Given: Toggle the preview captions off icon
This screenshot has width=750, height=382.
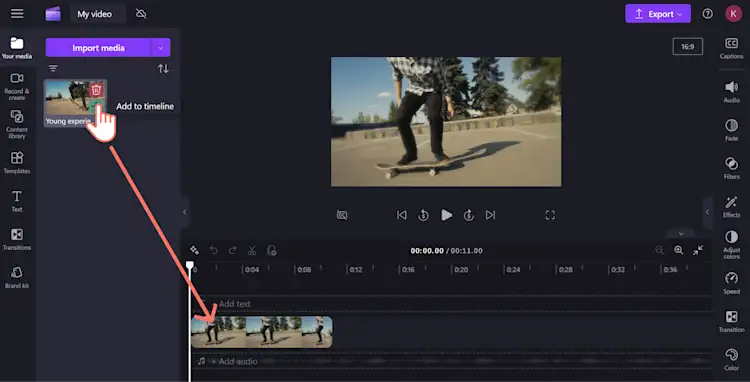Looking at the screenshot, I should [342, 215].
